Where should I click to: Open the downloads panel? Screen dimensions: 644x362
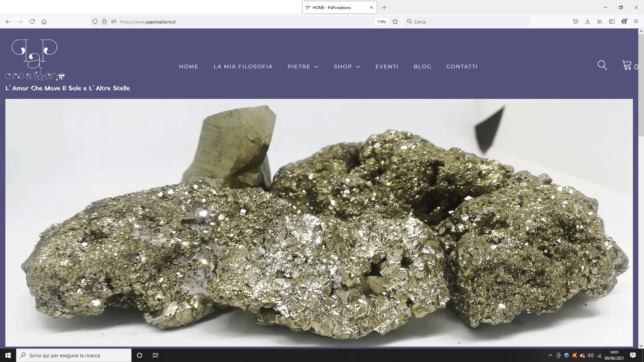(588, 22)
